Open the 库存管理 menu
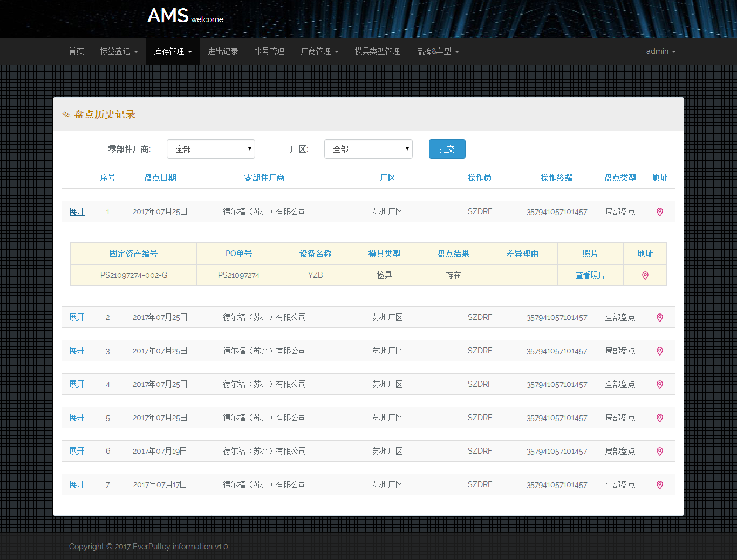This screenshot has height=560, width=737. pos(173,51)
